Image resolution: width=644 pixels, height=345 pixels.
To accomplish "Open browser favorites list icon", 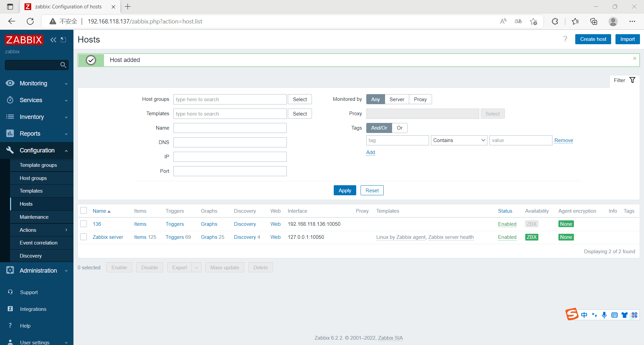I will coord(575,21).
